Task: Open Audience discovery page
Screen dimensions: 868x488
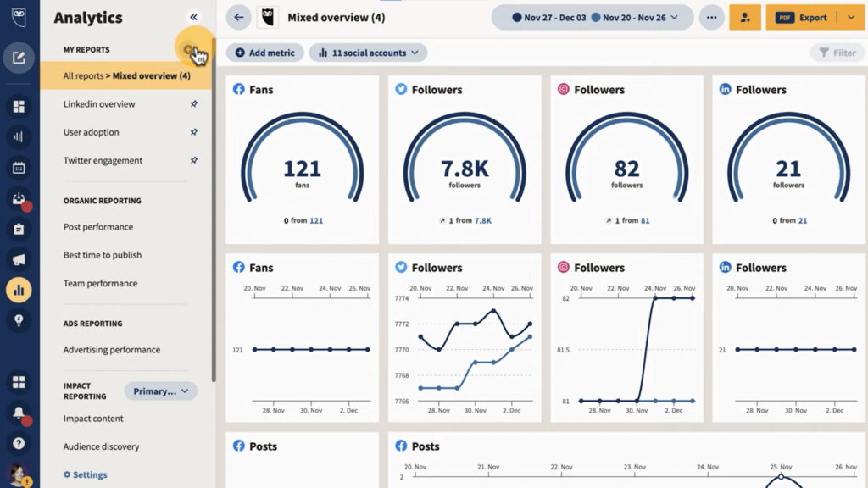Action: [x=102, y=446]
